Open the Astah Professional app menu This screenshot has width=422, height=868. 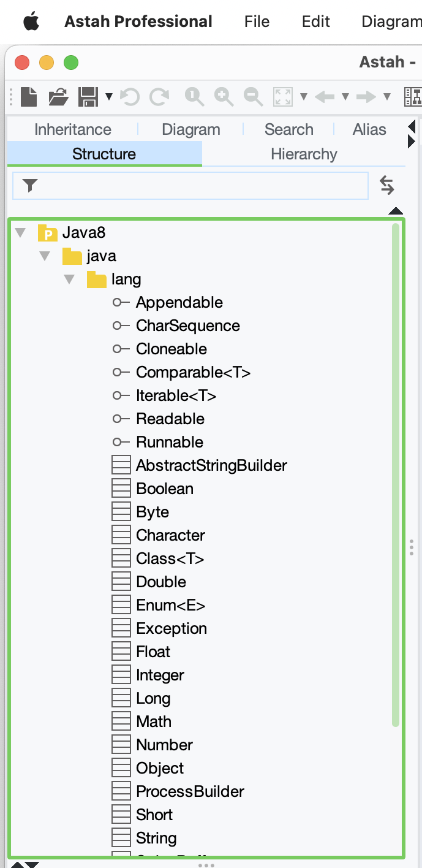click(138, 21)
